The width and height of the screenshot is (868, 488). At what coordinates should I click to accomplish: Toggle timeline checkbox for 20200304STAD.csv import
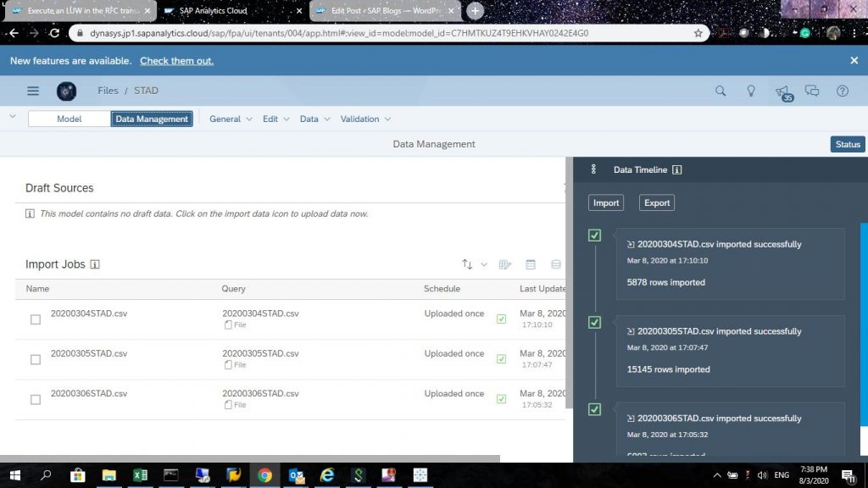tap(594, 236)
